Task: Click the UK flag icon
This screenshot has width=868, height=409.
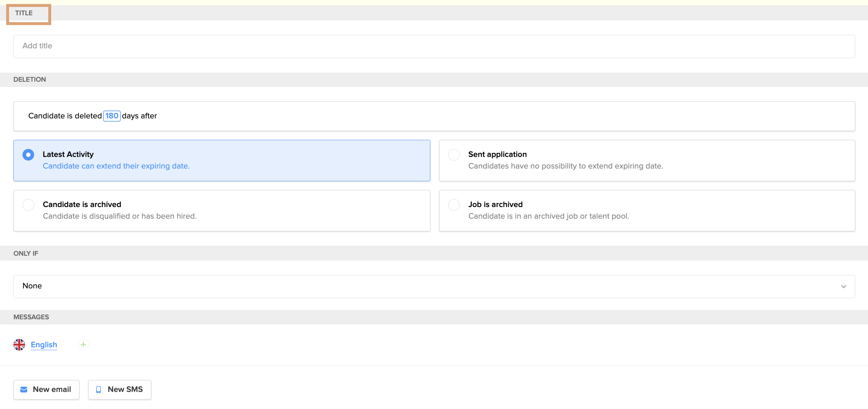Action: [19, 344]
